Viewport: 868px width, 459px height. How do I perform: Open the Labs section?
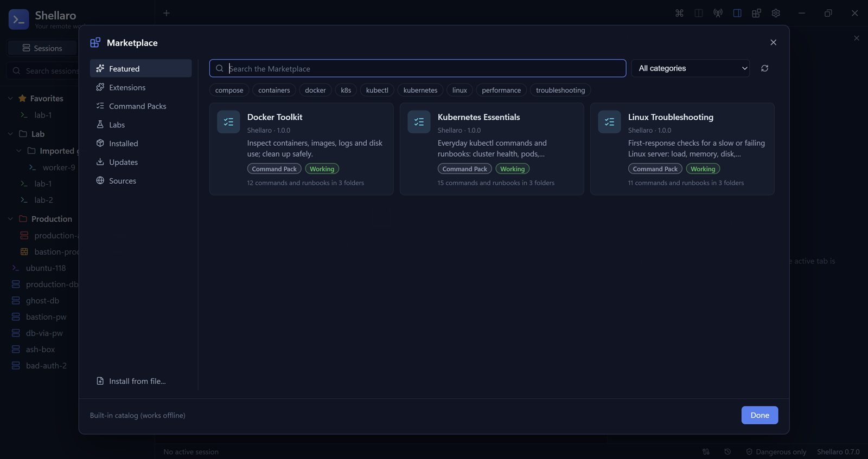point(141,125)
